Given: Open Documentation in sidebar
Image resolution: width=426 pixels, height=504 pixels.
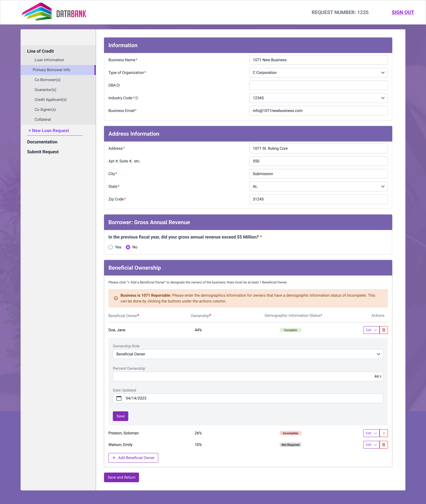Looking at the screenshot, I should (42, 142).
